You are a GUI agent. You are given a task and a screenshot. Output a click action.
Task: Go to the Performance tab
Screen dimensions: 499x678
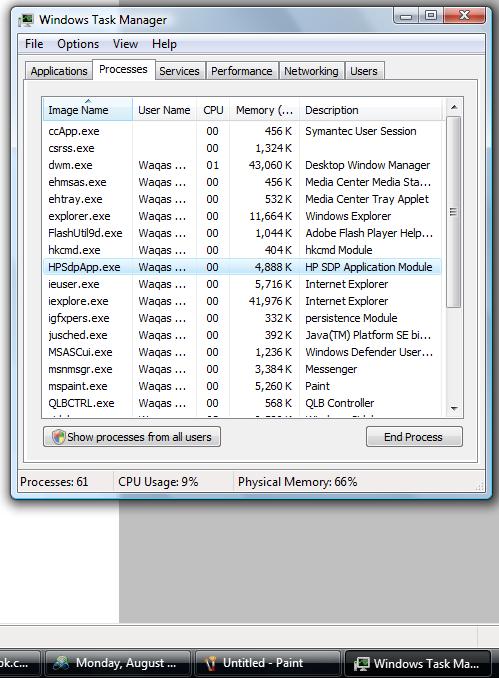(242, 71)
